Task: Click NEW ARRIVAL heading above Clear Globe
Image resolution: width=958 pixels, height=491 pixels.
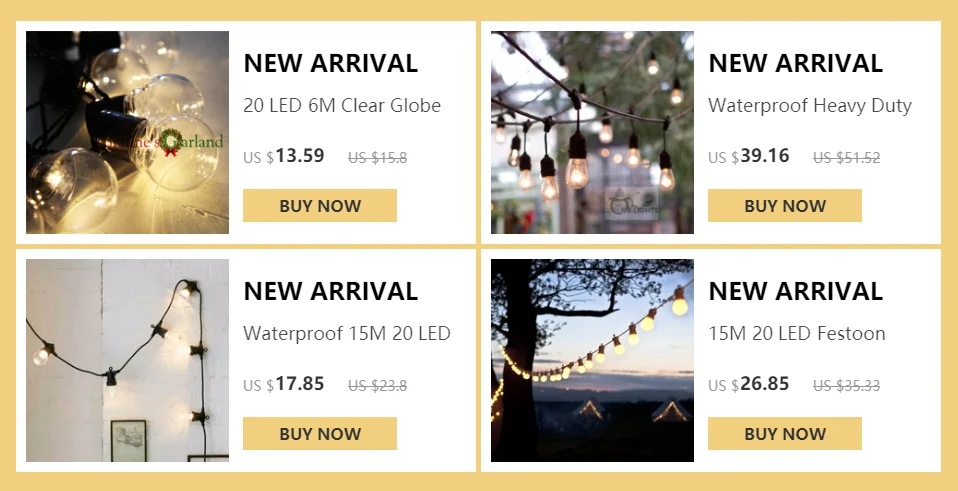Action: point(330,63)
